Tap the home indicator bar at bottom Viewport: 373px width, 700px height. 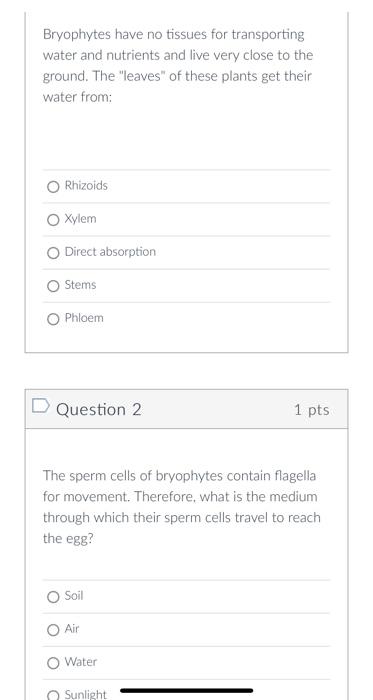(x=186, y=691)
